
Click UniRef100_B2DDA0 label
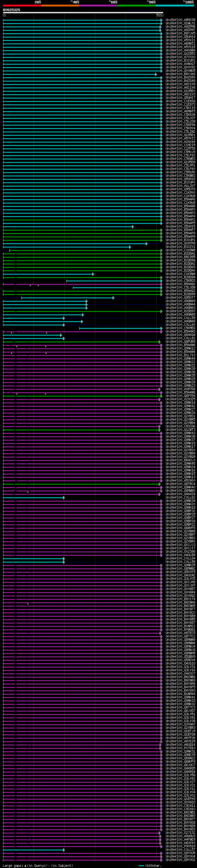(x=180, y=271)
